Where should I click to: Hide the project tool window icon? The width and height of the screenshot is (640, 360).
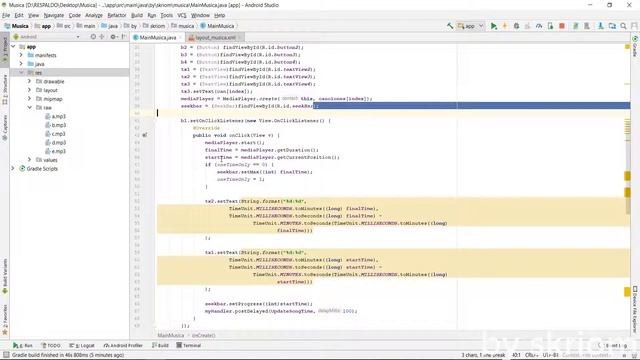pyautogui.click(x=124, y=37)
